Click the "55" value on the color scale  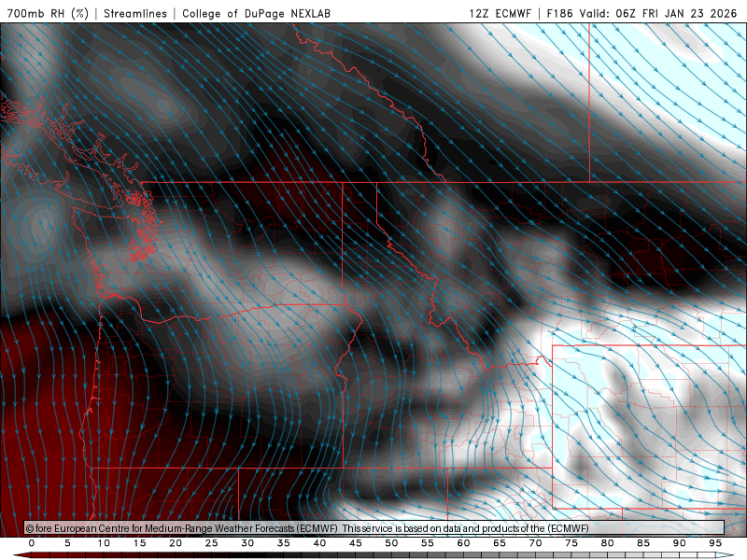[428, 543]
